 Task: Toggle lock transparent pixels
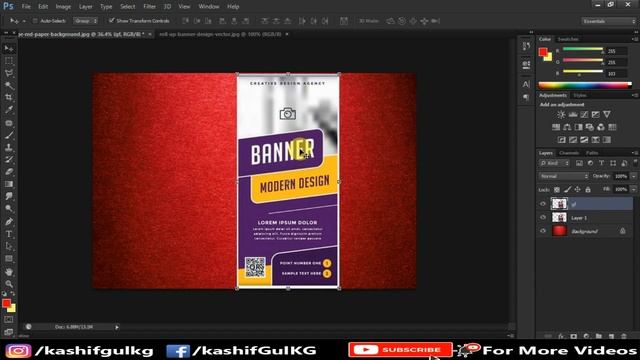[557, 189]
